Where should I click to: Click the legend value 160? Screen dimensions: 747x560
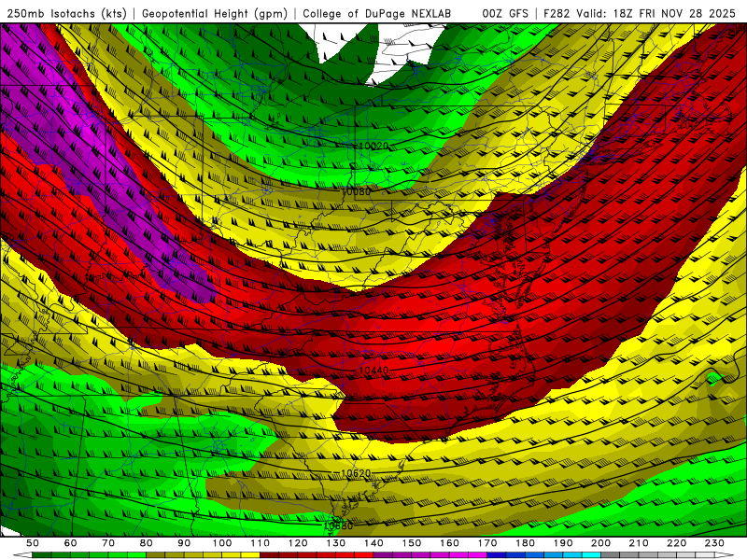coord(449,543)
